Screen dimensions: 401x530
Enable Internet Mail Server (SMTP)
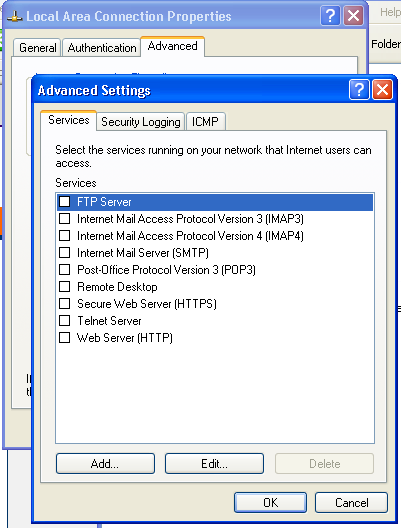pyautogui.click(x=65, y=252)
